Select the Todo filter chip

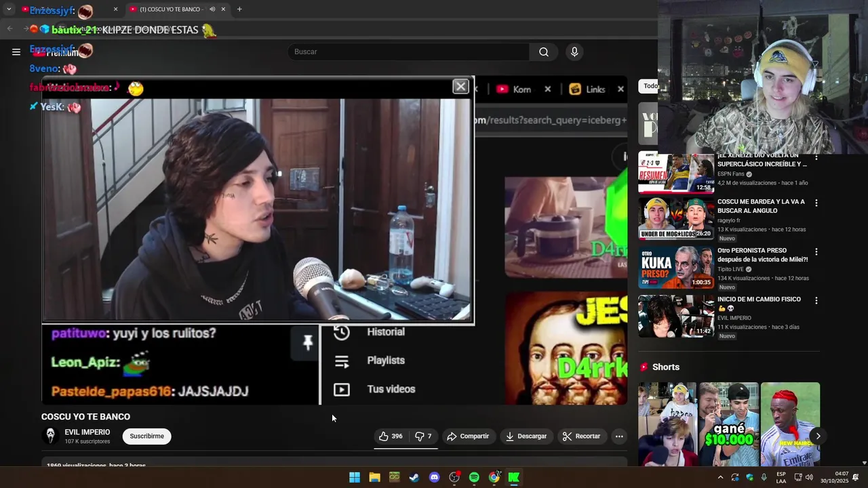649,86
